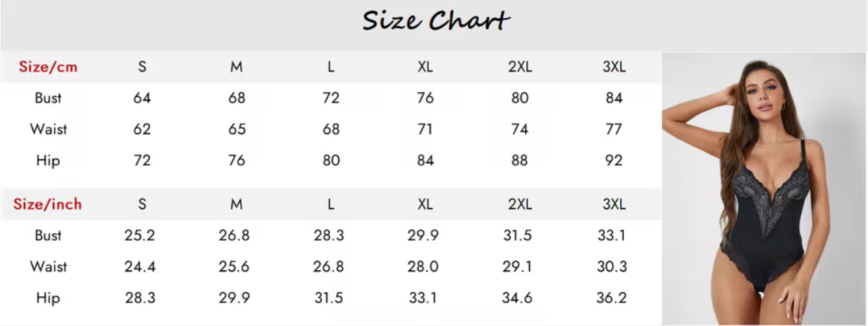Select waist value 65 for size M
Viewport: 868px width, 326px height.
tap(237, 129)
